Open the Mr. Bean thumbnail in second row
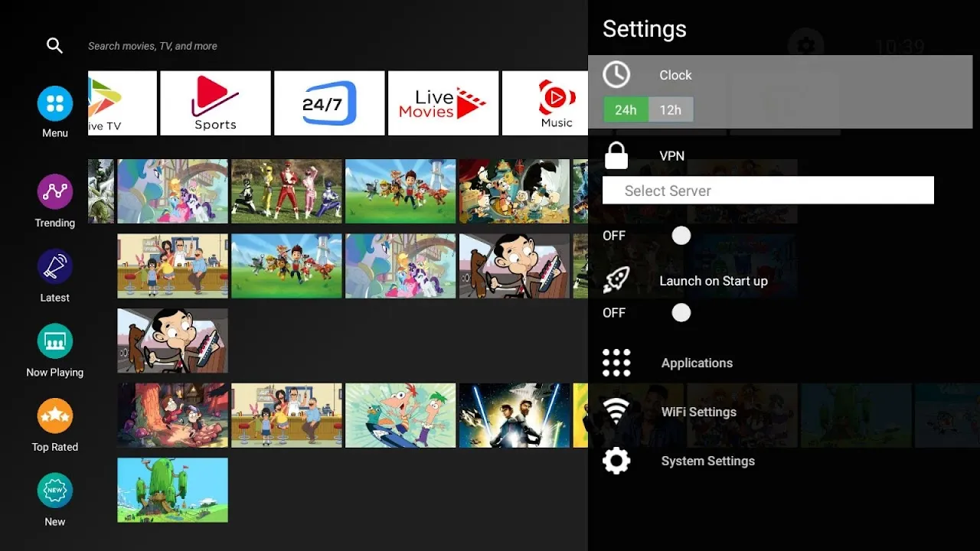 point(514,266)
